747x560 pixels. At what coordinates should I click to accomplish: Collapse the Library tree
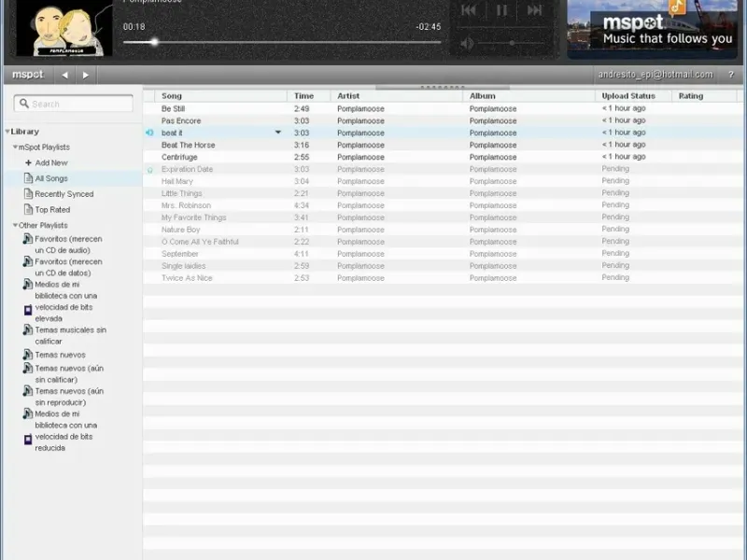point(7,132)
